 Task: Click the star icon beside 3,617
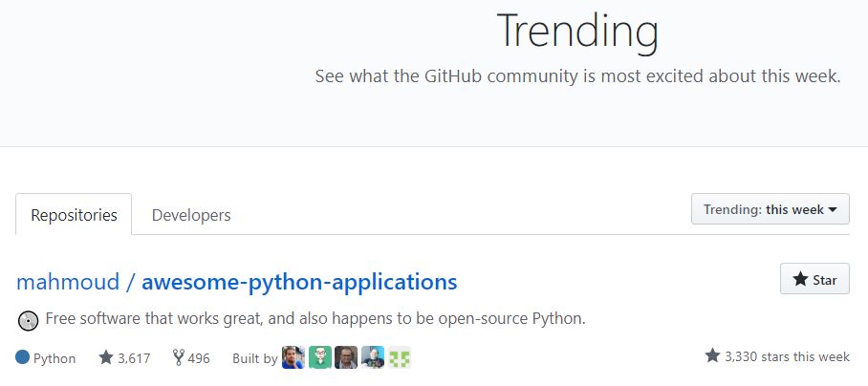[x=106, y=357]
